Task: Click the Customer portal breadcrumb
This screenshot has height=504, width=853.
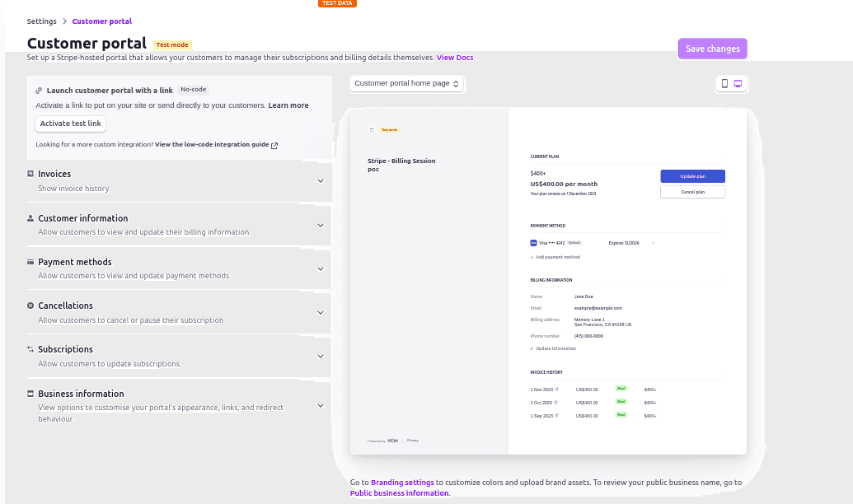Action: click(101, 21)
